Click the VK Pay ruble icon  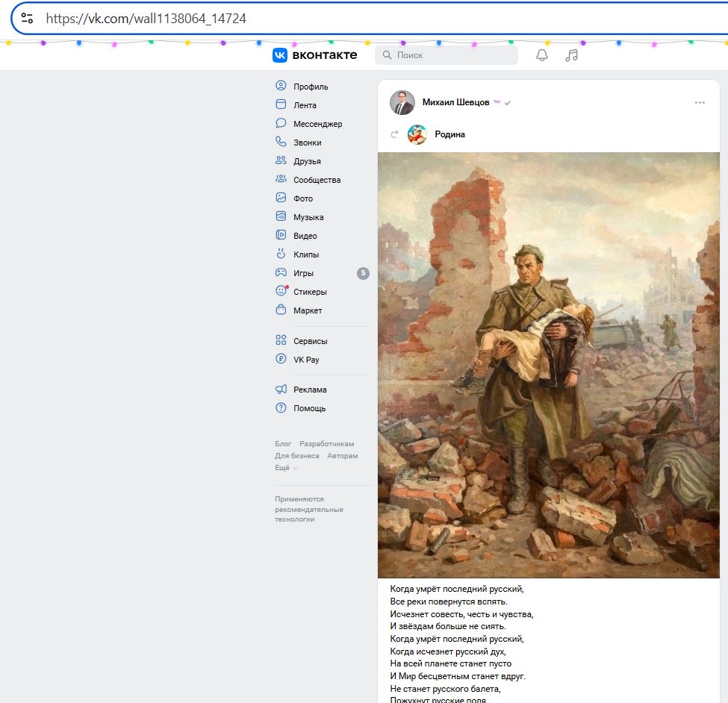281,359
